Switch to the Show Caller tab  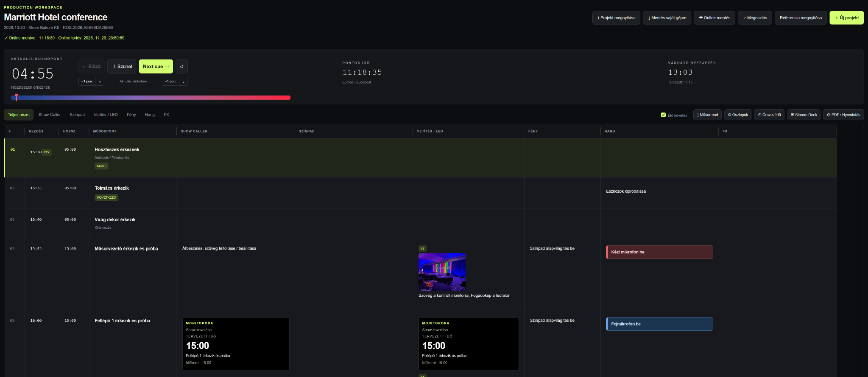pyautogui.click(x=50, y=115)
